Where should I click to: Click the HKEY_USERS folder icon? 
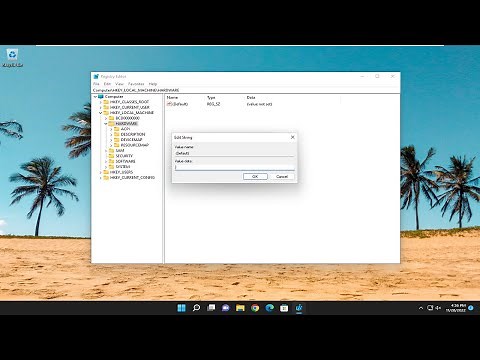click(106, 172)
